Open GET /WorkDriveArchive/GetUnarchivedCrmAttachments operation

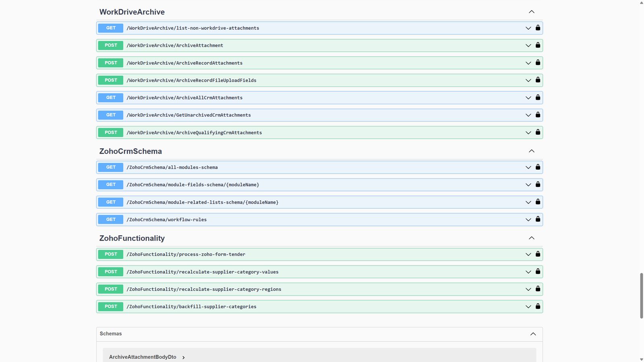coord(320,115)
